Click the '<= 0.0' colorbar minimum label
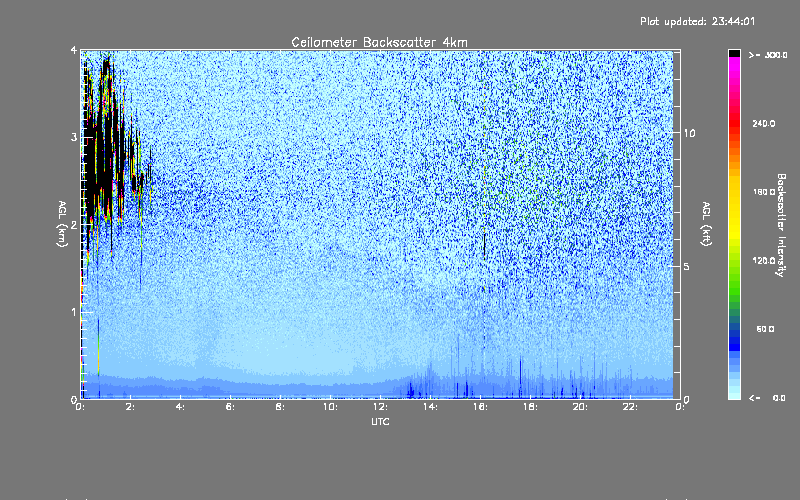 (767, 398)
